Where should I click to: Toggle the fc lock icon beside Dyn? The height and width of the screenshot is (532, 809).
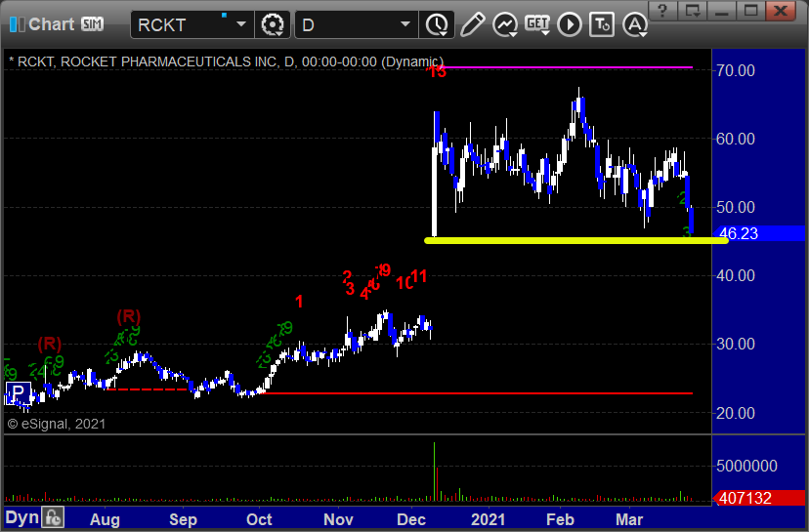tap(53, 517)
